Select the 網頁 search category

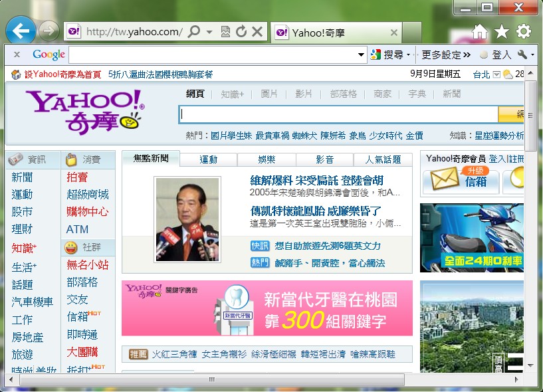(x=195, y=94)
